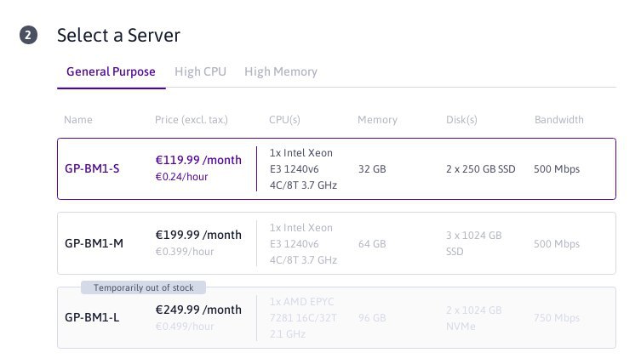
Task: Click the Price (excl. tax.) column header
Action: 192,120
